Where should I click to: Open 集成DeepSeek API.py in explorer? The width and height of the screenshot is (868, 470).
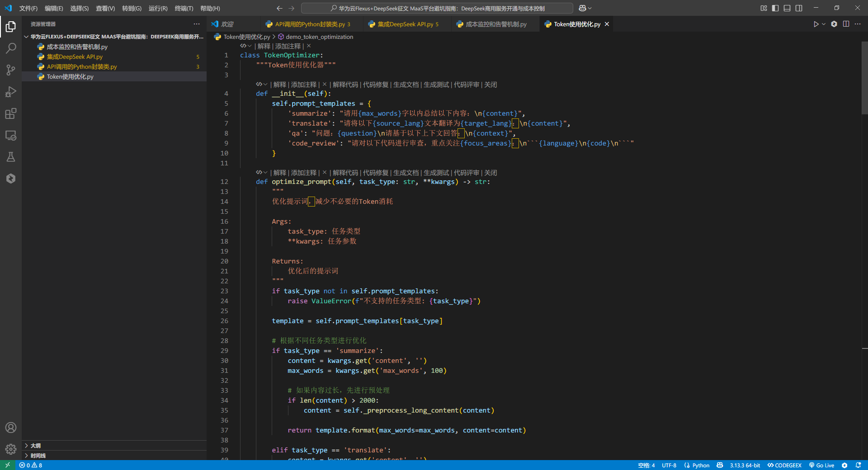pyautogui.click(x=114, y=56)
